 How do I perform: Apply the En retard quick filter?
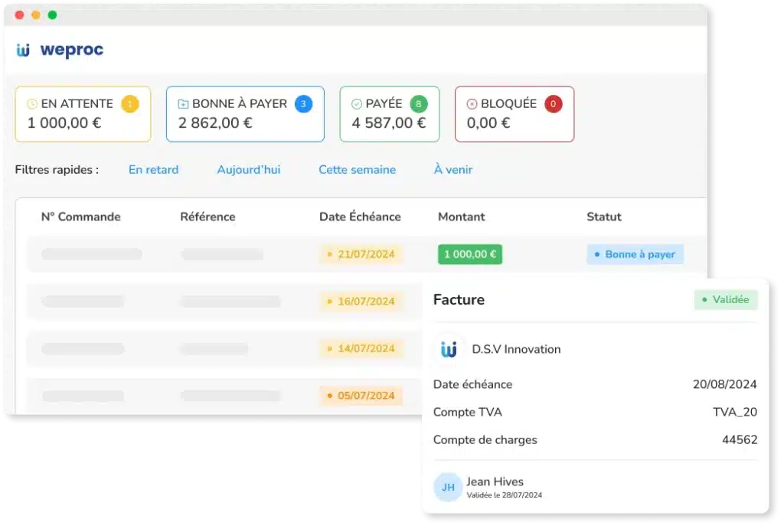pos(153,170)
